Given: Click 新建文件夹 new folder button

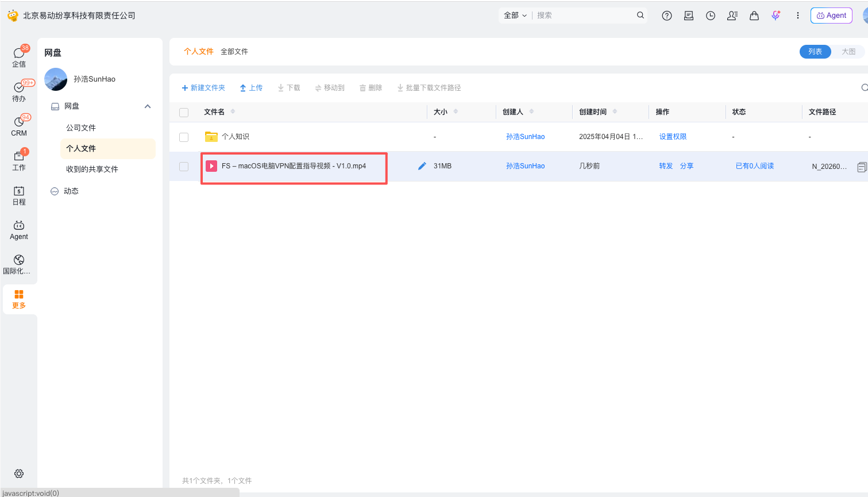Looking at the screenshot, I should tap(203, 88).
